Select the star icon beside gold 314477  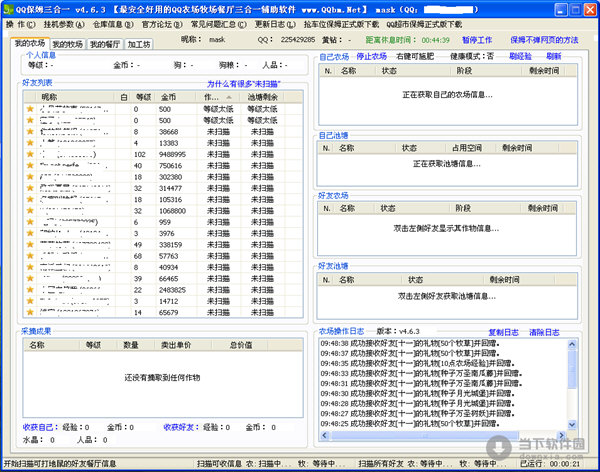pos(30,188)
